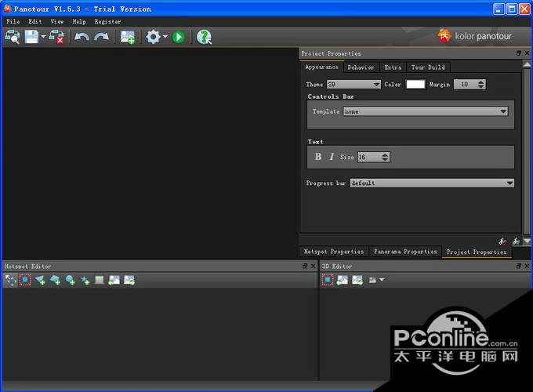Add a polygon hotspot in Hotspot Editor
The width and height of the screenshot is (533, 392).
click(55, 280)
